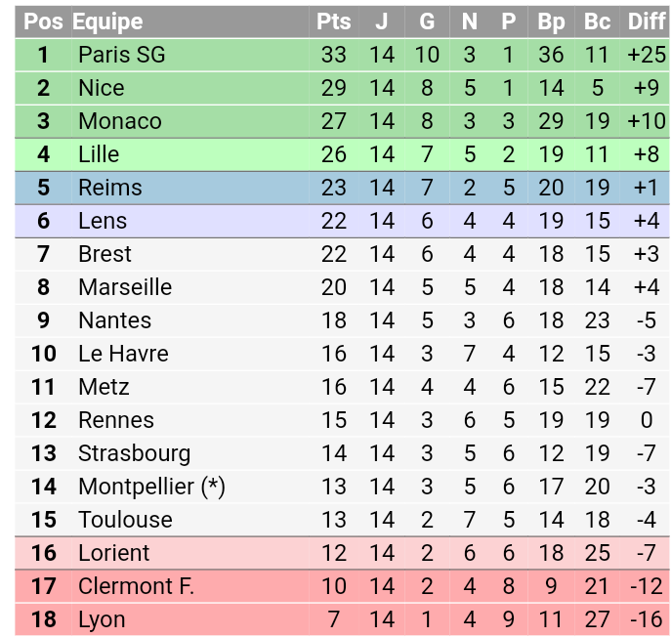672x637 pixels.
Task: Select Reims in the table
Action: pyautogui.click(x=110, y=188)
